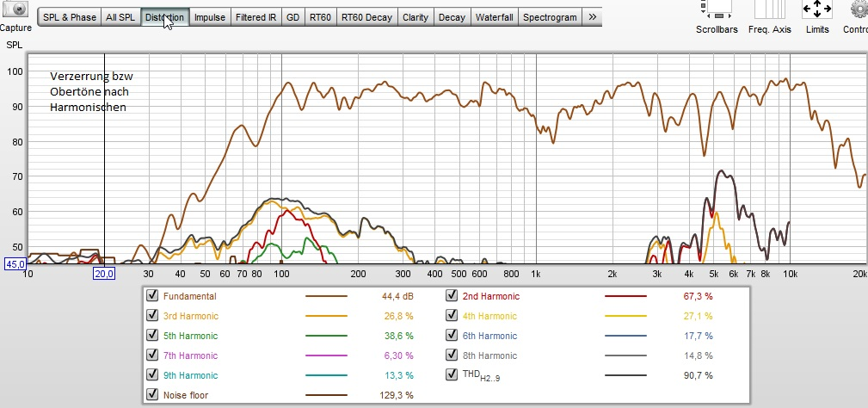
Task: Click the Capture camera icon
Action: point(16,9)
